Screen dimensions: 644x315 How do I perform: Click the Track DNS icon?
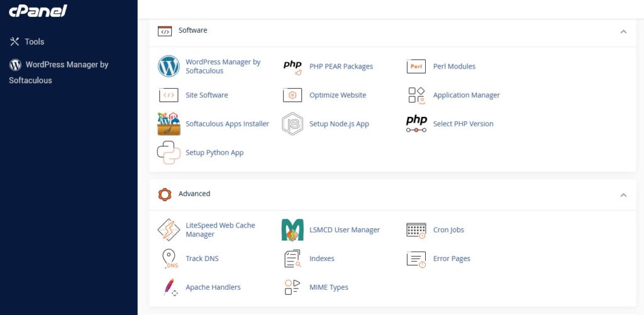click(170, 259)
